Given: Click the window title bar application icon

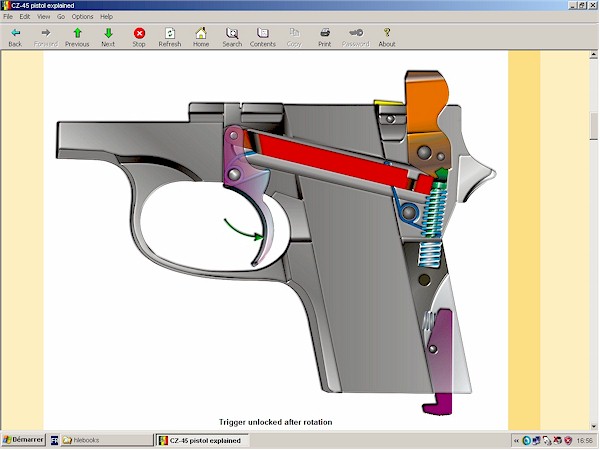Looking at the screenshot, I should pos(5,5).
